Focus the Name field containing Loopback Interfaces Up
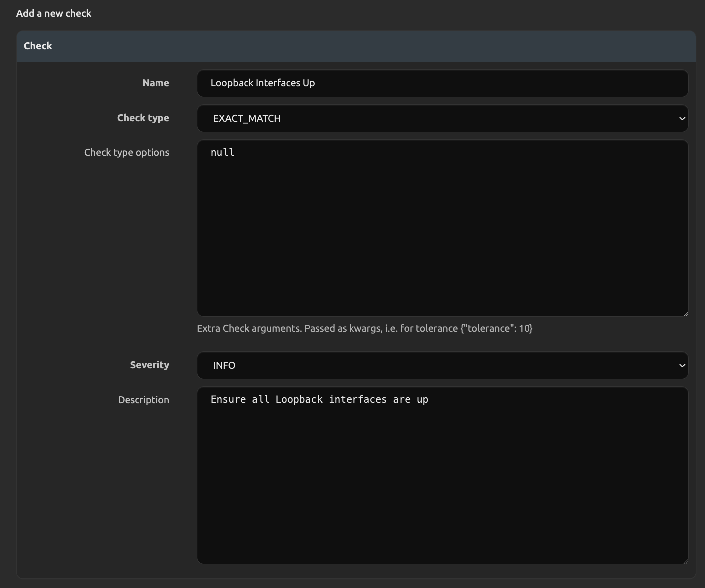This screenshot has height=588, width=705. click(x=442, y=83)
